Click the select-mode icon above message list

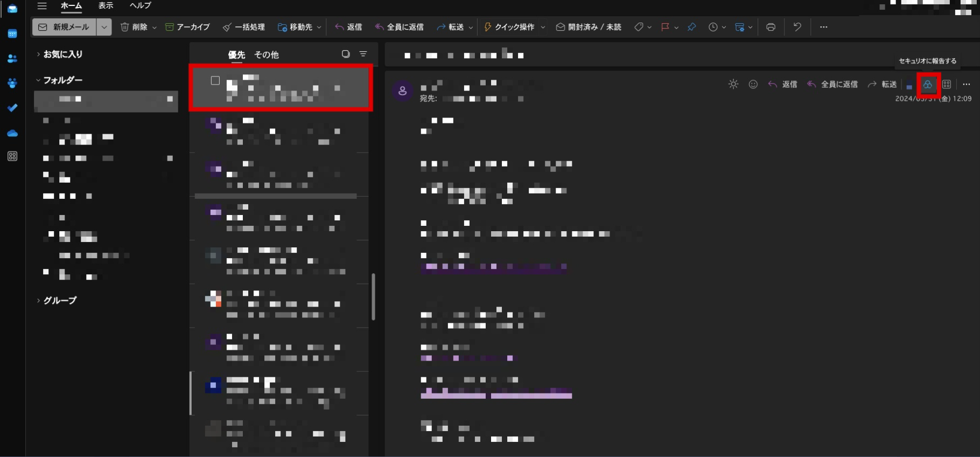point(346,54)
